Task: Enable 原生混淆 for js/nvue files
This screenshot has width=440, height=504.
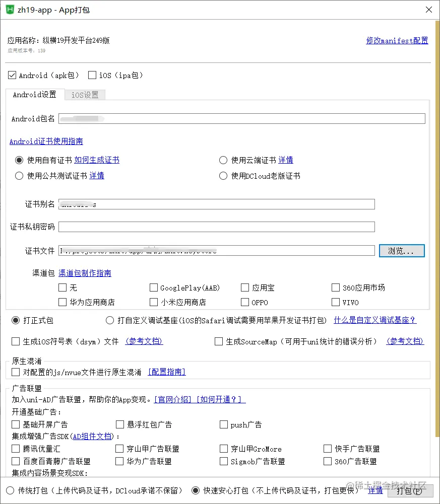Action: pos(15,372)
